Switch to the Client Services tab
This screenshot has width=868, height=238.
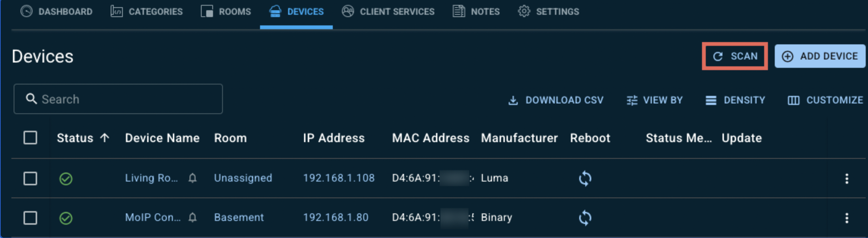[x=388, y=11]
